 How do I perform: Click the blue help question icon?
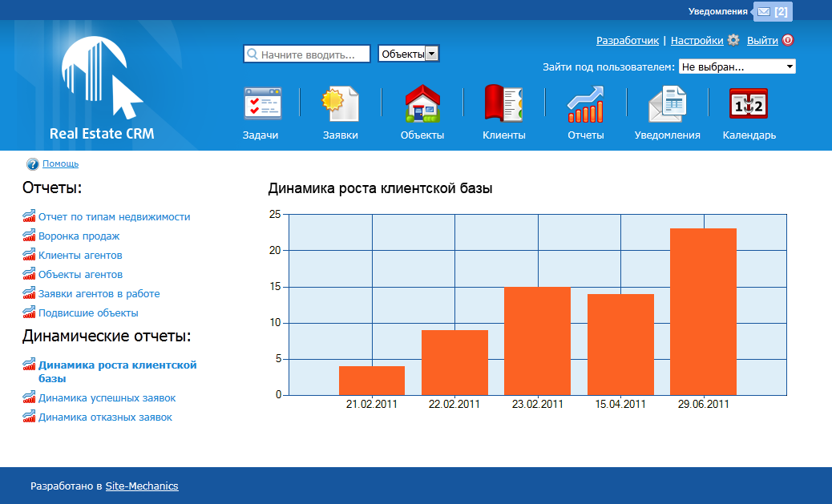pos(32,164)
